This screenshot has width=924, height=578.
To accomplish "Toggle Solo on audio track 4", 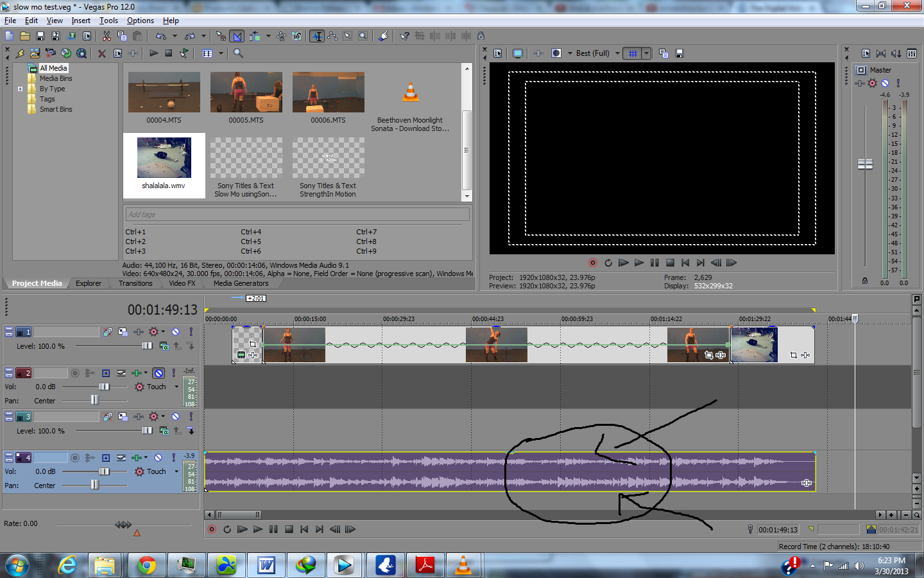I will pyautogui.click(x=173, y=458).
